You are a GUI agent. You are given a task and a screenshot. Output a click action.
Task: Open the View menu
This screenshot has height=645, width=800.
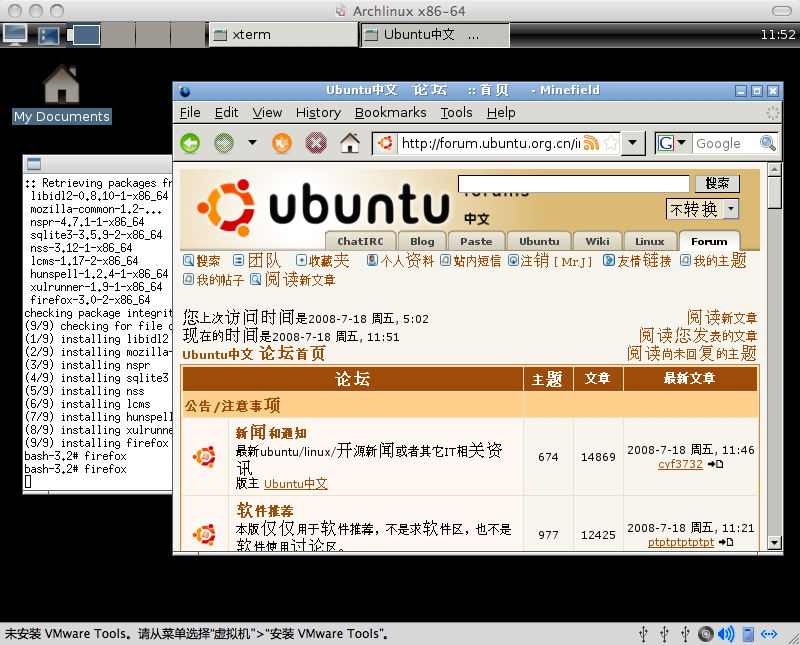tap(267, 112)
